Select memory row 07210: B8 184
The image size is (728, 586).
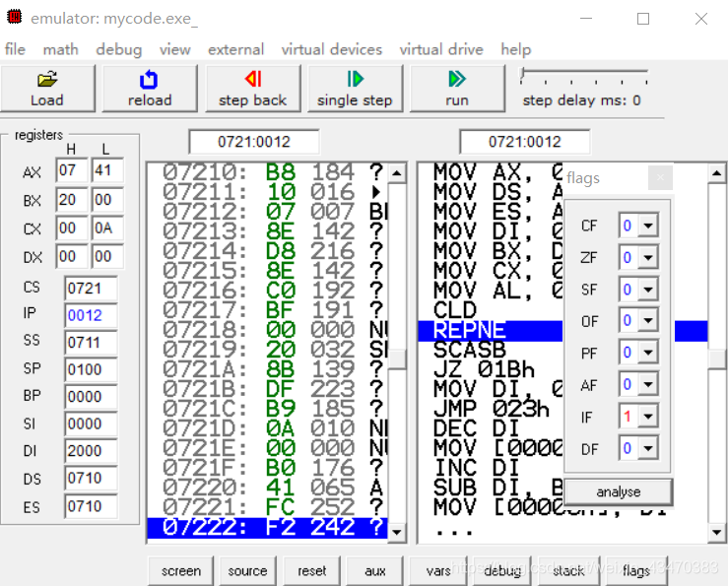tap(267, 172)
